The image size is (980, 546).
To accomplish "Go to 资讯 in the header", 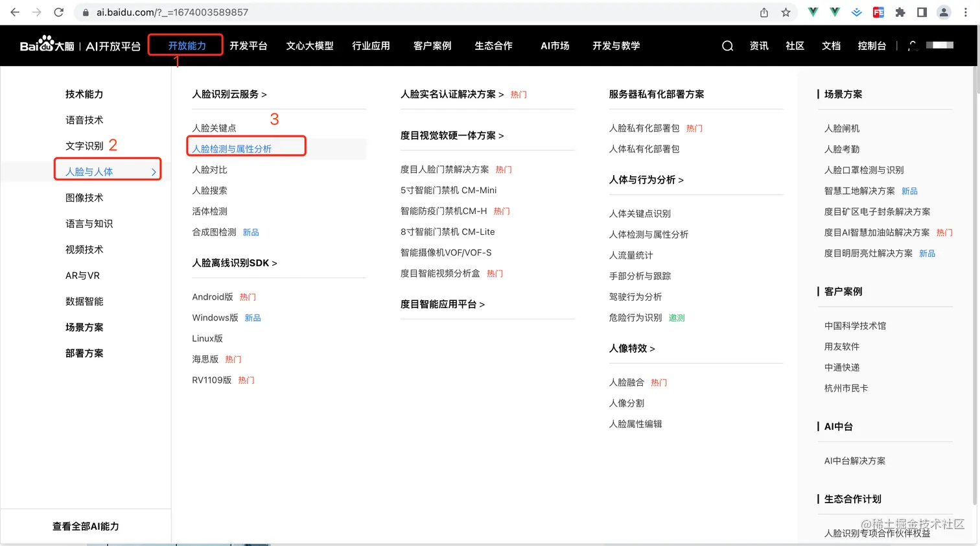I will [x=759, y=45].
